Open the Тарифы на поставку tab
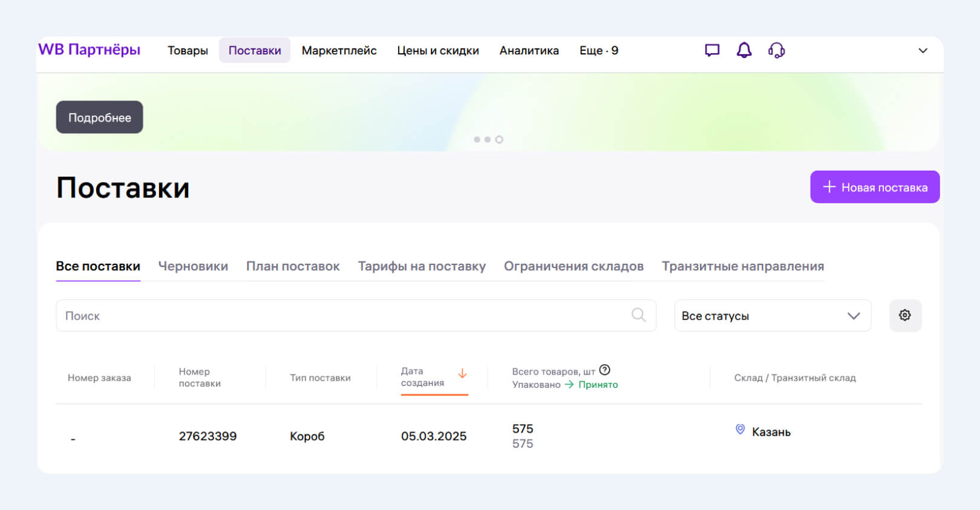Screen dimensions: 980x510 coord(422,266)
